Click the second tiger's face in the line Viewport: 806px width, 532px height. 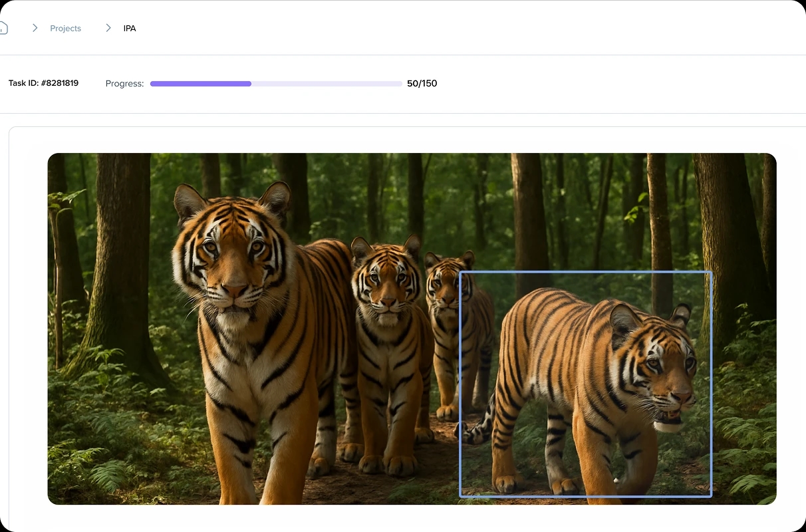coord(386,283)
